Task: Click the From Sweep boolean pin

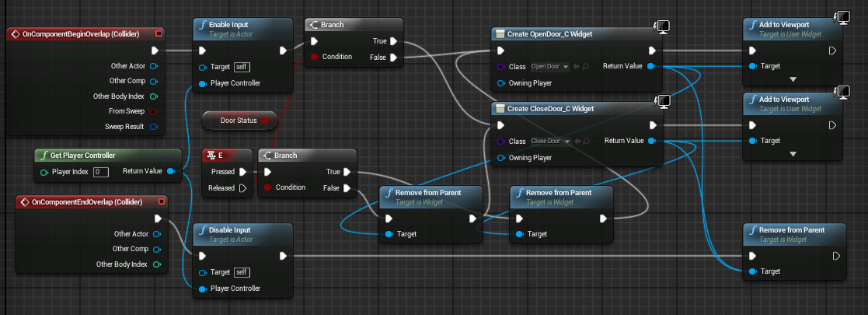Action: [x=154, y=111]
